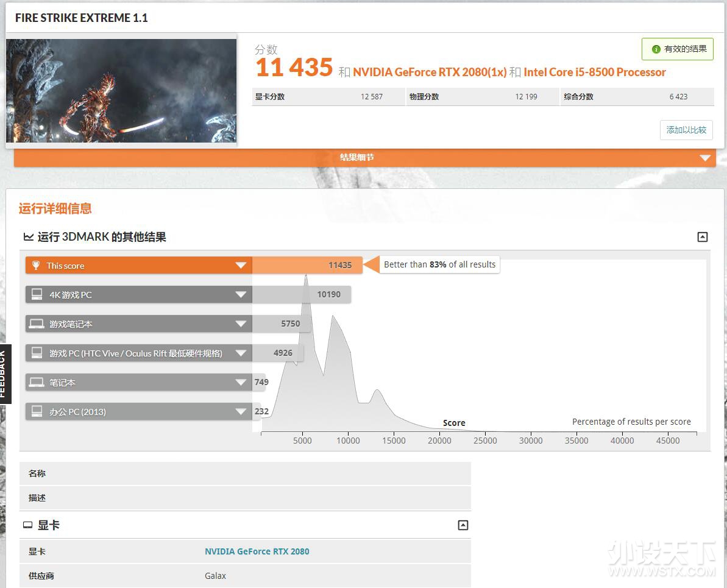The image size is (727, 588).
Task: Click the monitor icon beside 显卡 heading
Action: point(28,525)
